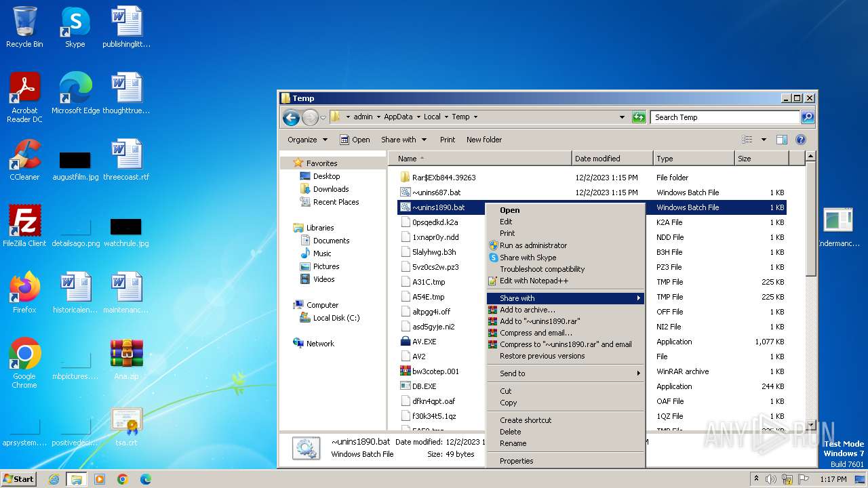
Task: Open Downloads in the navigation pane
Action: click(331, 189)
